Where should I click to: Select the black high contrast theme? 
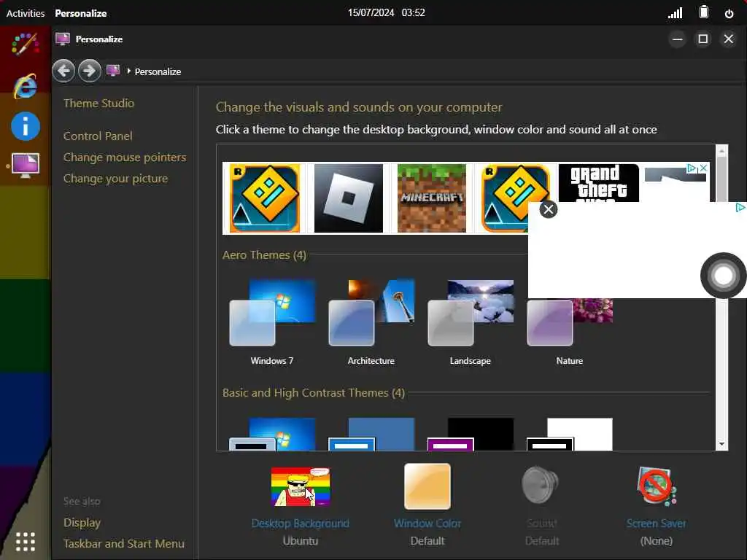(471, 435)
